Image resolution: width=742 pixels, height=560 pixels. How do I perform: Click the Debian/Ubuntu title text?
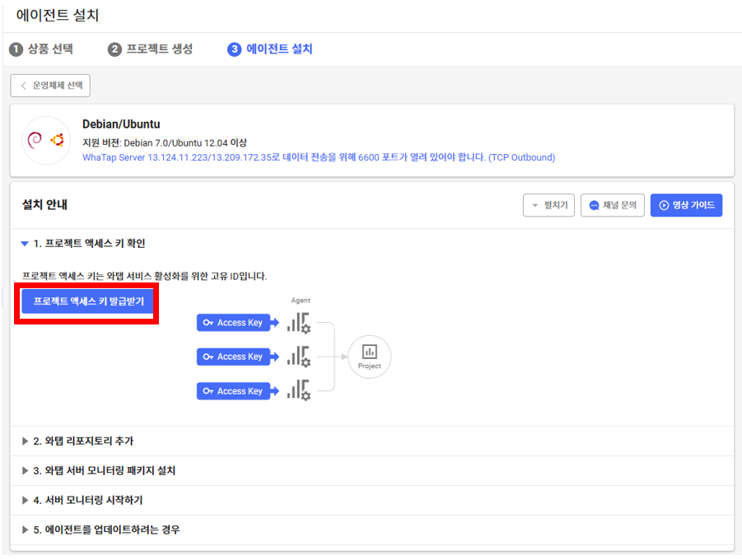pyautogui.click(x=121, y=124)
